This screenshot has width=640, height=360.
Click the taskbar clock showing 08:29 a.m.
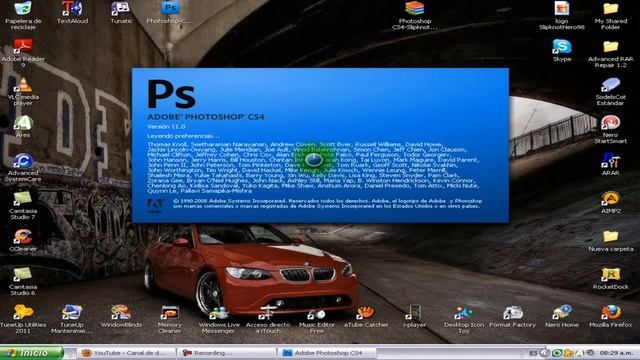click(x=616, y=353)
